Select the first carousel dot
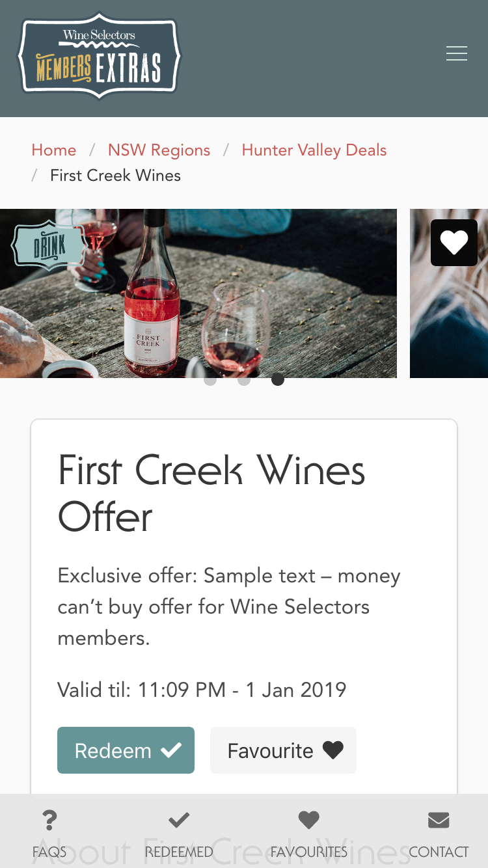This screenshot has height=868, width=488. pos(210,379)
